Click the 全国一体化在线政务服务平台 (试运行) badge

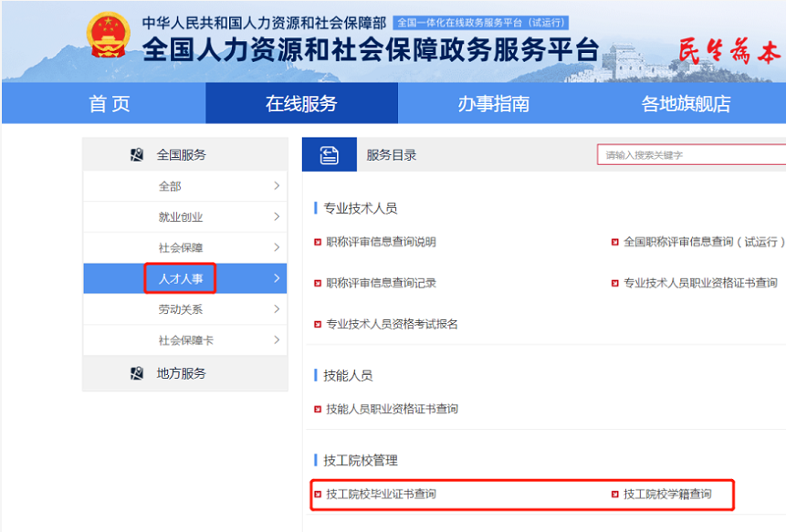[481, 23]
